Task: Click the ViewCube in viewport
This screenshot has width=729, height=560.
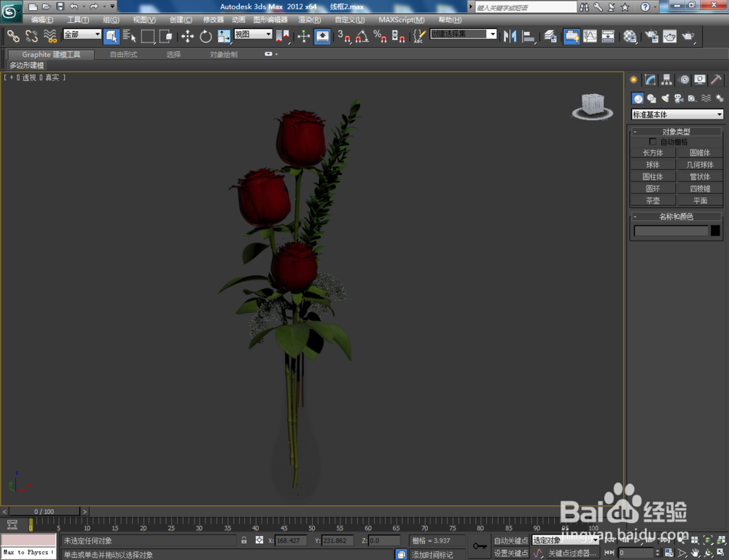Action: pyautogui.click(x=593, y=106)
